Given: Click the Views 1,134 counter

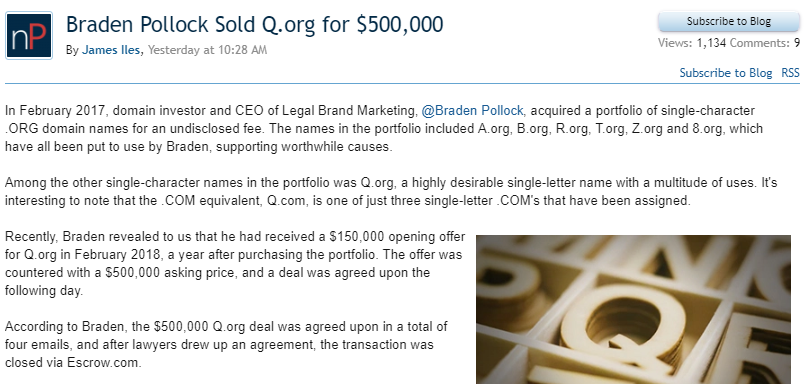Looking at the screenshot, I should click(692, 43).
